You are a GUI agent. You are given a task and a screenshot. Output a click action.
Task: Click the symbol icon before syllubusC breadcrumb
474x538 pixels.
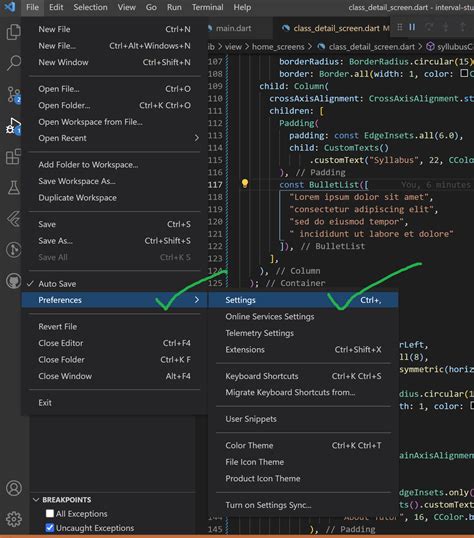[x=430, y=46]
